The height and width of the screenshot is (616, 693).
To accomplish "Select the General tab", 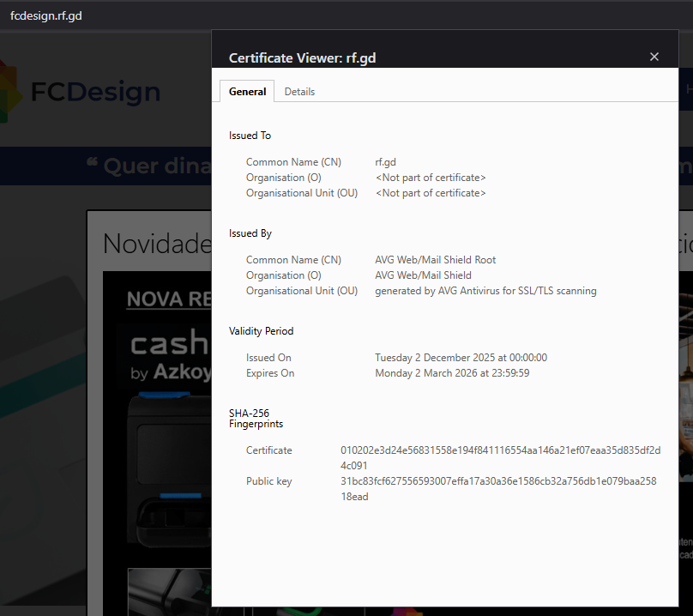I will point(247,92).
